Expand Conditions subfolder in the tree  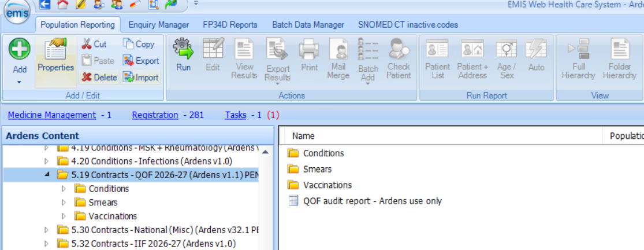[64, 189]
